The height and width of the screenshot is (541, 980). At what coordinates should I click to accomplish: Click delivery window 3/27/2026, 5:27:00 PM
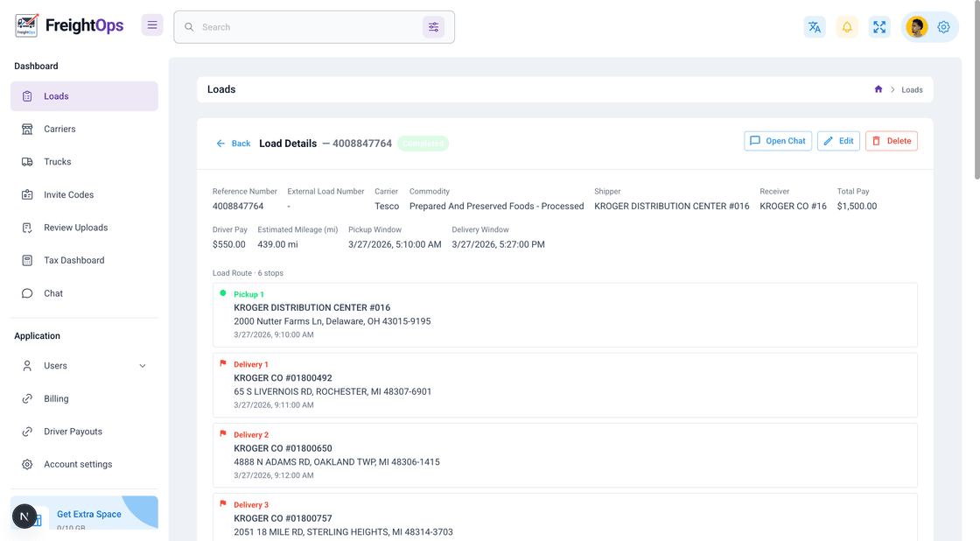(498, 244)
